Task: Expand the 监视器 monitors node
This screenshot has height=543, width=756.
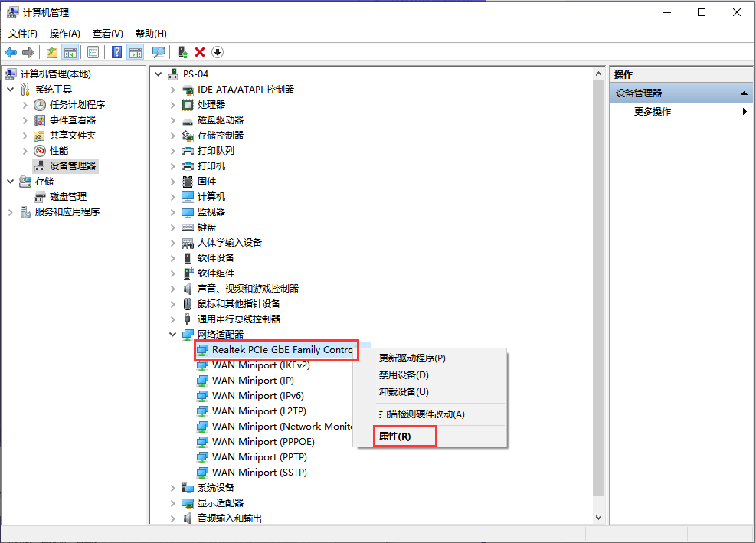Action: click(x=172, y=212)
